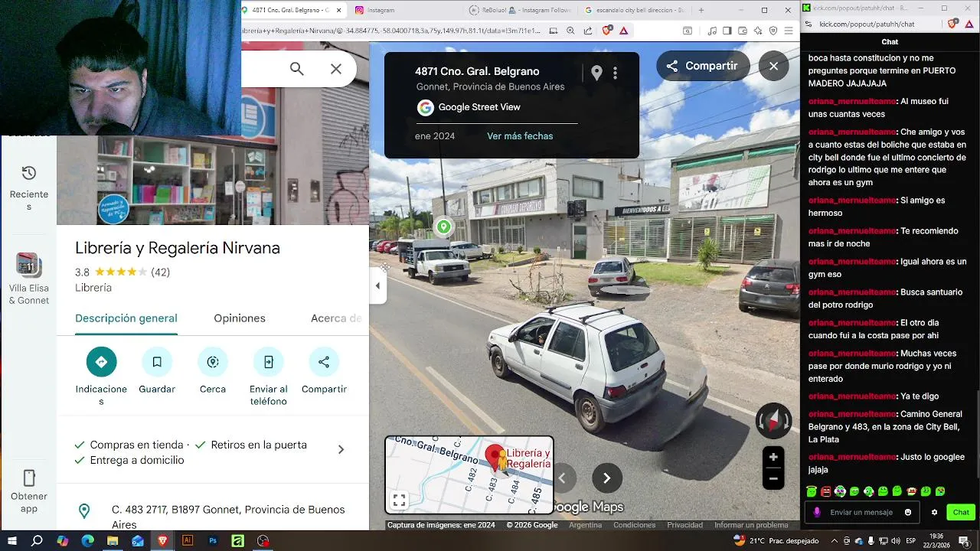Click the microphone icon in chat input

pos(817,512)
